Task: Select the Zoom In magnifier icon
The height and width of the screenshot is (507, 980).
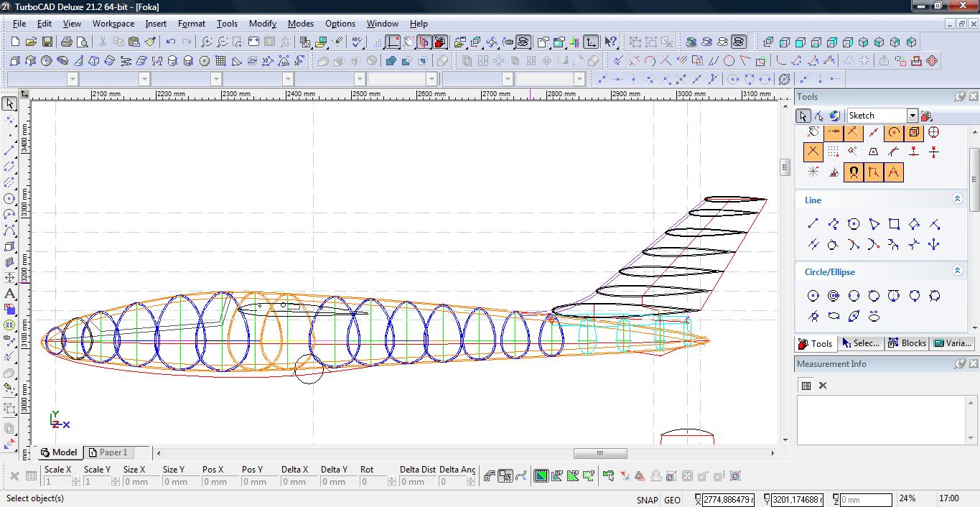Action: tap(206, 42)
